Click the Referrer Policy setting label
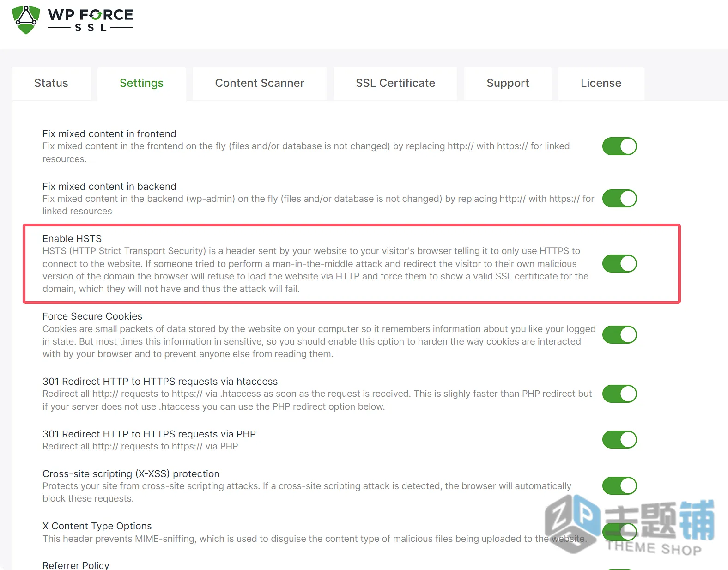Screen dimensions: 728x570 point(76,565)
